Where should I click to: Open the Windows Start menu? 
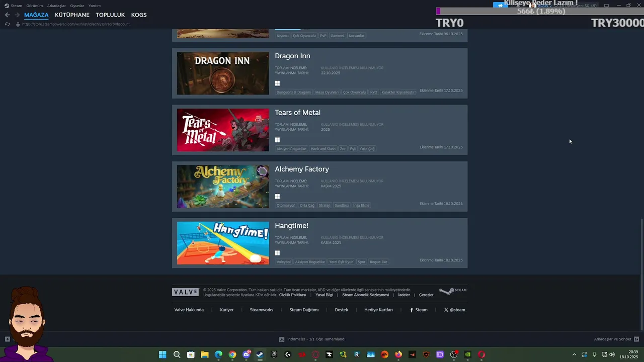click(163, 354)
